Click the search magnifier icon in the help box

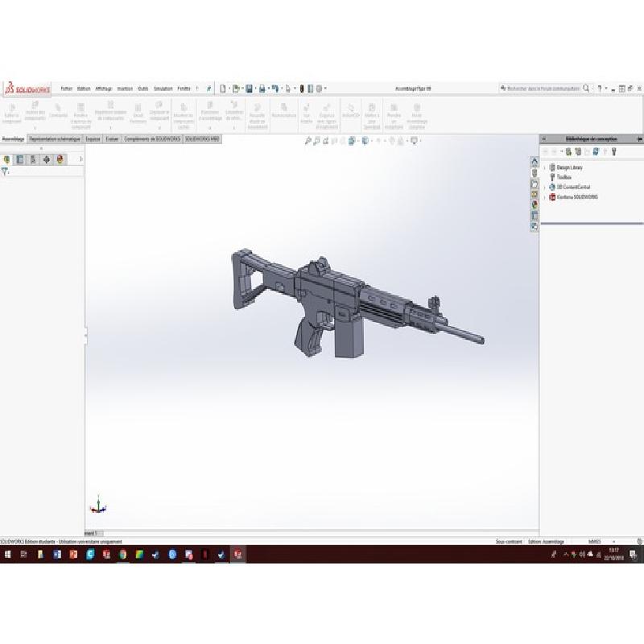tap(587, 88)
